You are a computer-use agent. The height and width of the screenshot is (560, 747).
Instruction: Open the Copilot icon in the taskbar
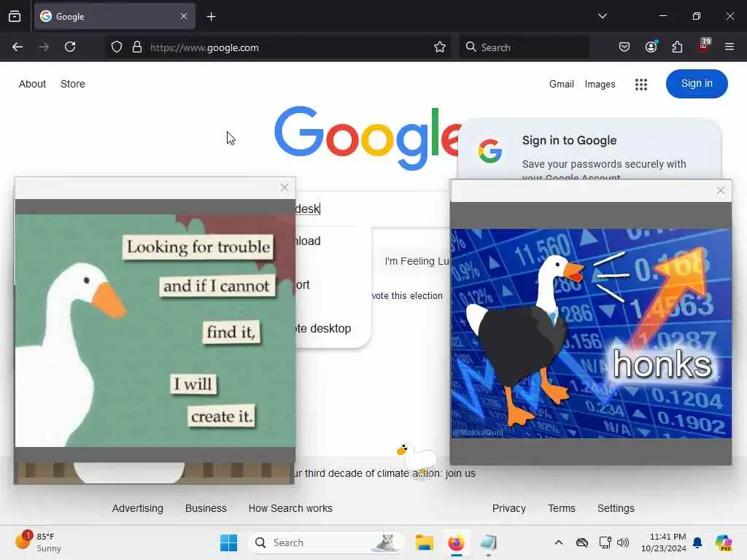724,542
